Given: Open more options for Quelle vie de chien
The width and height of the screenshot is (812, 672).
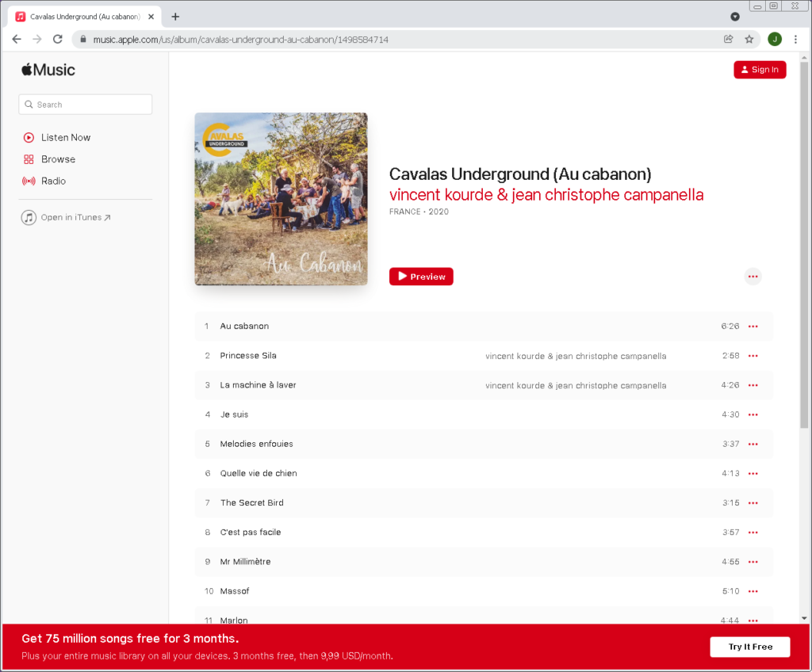Looking at the screenshot, I should 753,474.
